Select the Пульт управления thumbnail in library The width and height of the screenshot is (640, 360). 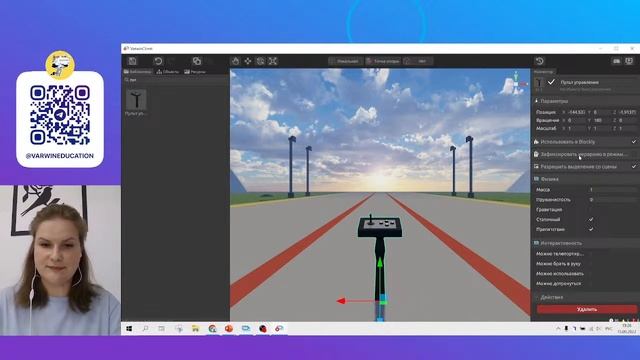point(136,100)
